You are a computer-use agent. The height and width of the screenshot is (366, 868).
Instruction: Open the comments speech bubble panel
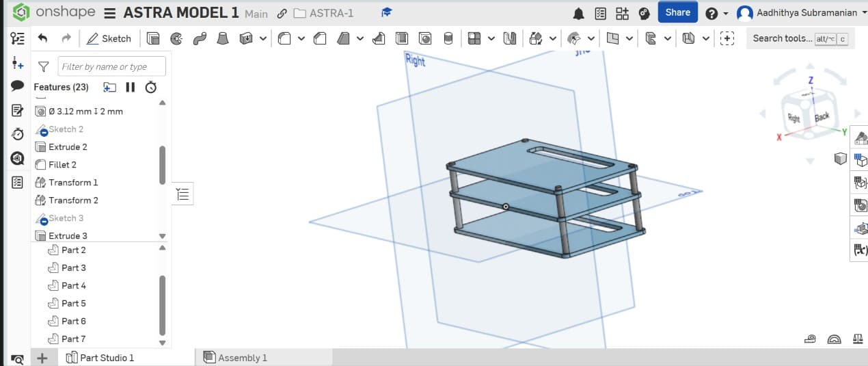pos(18,86)
